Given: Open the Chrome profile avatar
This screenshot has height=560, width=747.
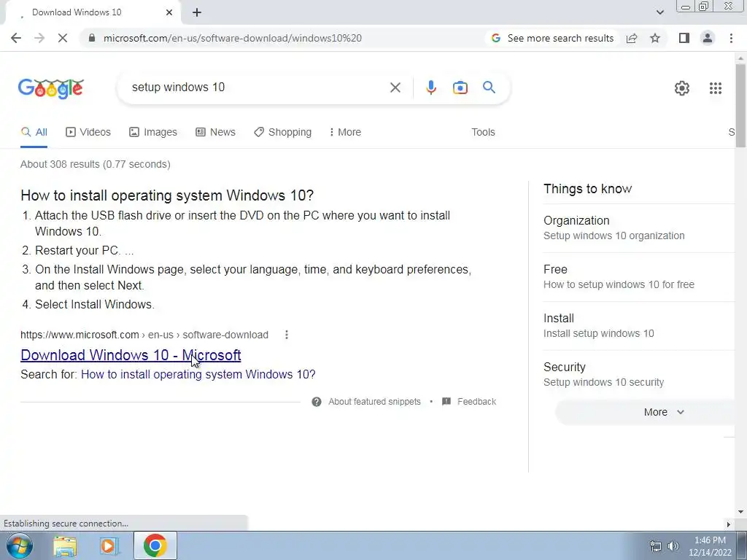Looking at the screenshot, I should [708, 38].
